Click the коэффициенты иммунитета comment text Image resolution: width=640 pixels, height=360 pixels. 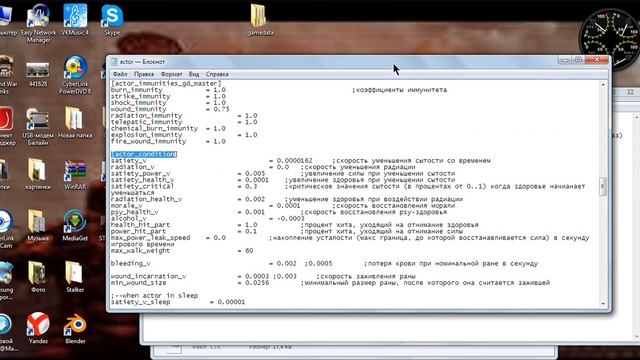(400, 90)
